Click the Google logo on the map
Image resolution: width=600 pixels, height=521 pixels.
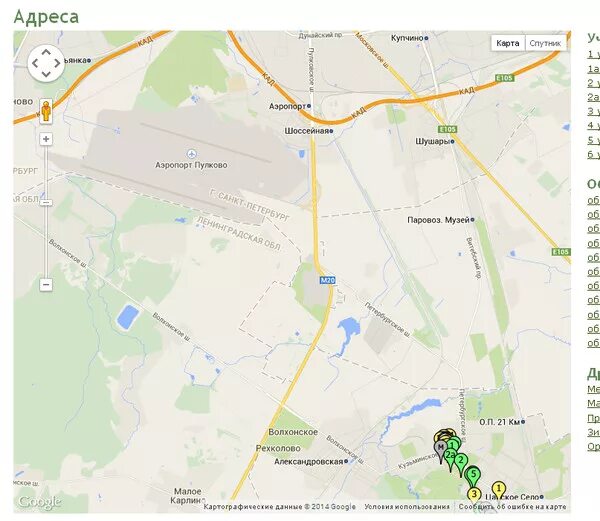[39, 502]
